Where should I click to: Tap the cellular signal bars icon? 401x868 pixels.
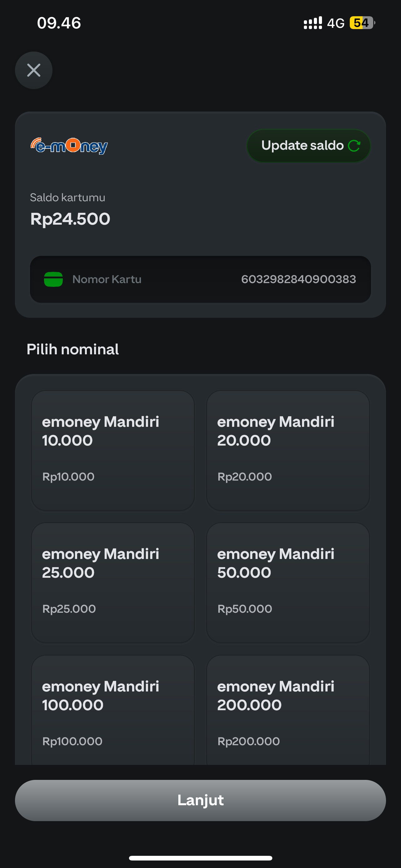point(313,23)
